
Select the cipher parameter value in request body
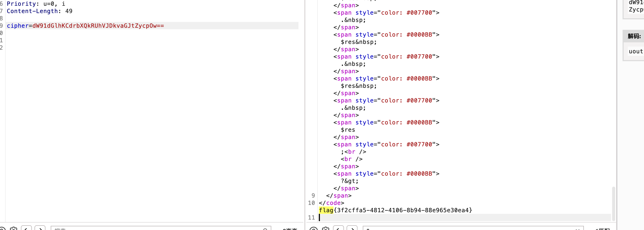click(98, 26)
